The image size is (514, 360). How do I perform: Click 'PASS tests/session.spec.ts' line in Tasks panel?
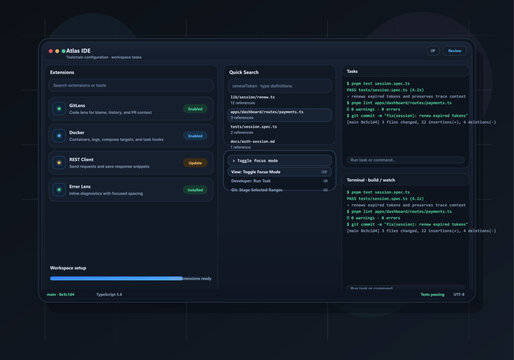pos(385,90)
